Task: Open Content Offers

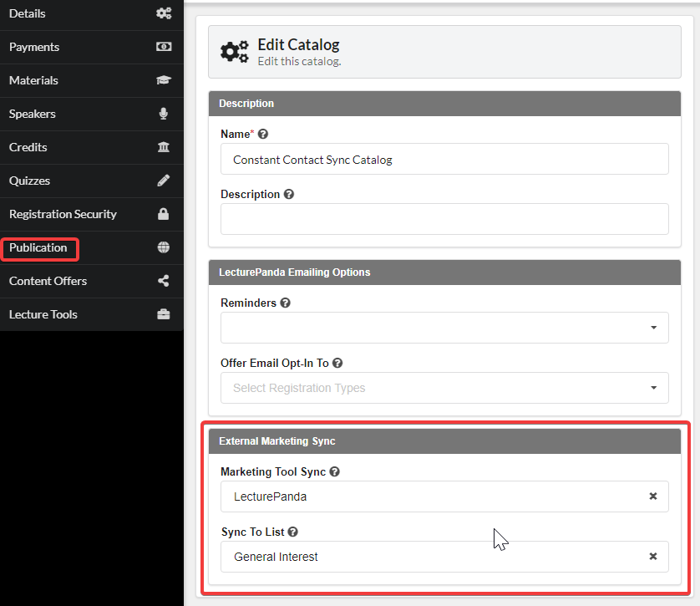Action: pyautogui.click(x=92, y=282)
